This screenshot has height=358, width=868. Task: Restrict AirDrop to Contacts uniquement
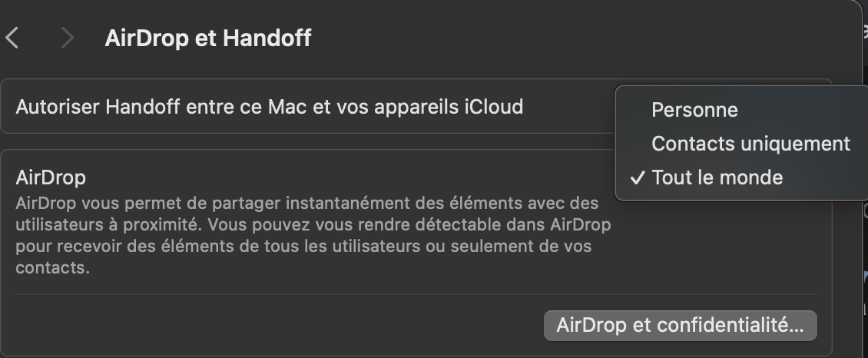tap(750, 144)
